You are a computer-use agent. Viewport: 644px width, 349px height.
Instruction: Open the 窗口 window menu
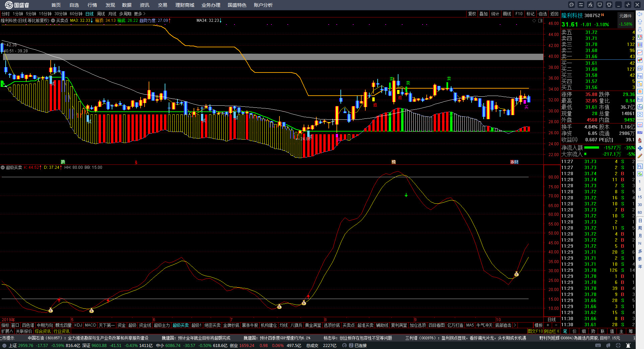[x=15, y=325]
